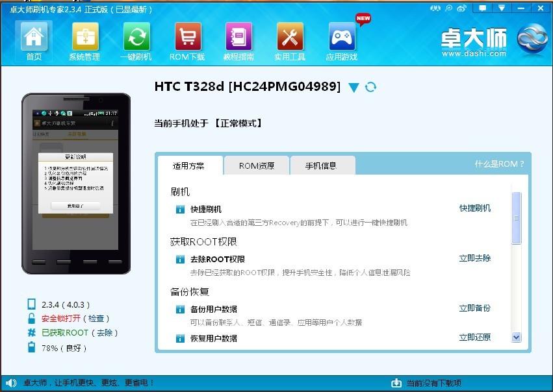
Task: Toggle the speaker sound icon
Action: coord(11,383)
